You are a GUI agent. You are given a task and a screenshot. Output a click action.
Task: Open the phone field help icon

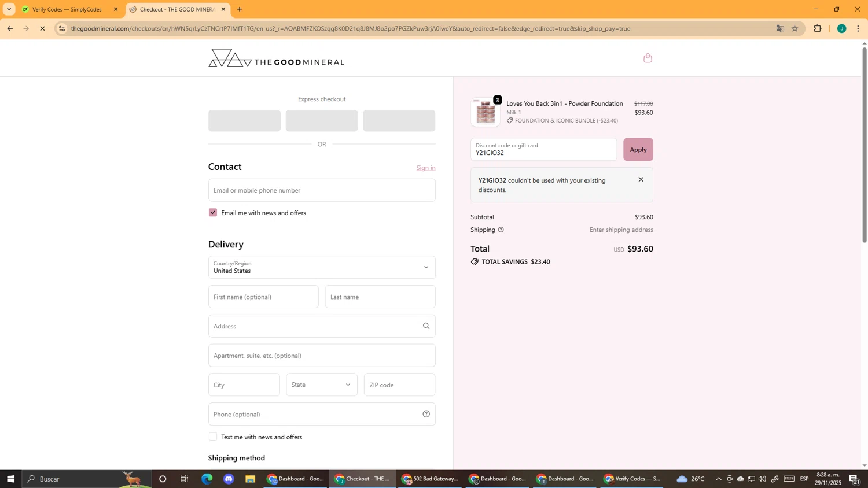click(x=426, y=414)
